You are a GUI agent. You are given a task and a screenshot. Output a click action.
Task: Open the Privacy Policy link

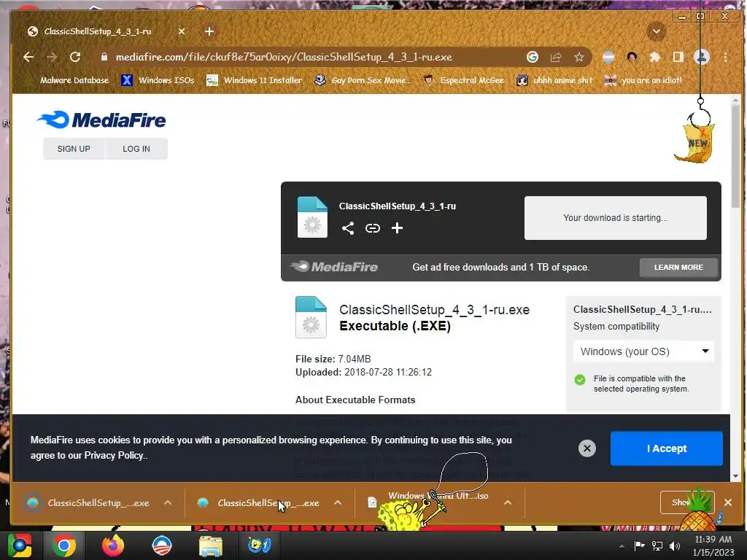pos(114,455)
